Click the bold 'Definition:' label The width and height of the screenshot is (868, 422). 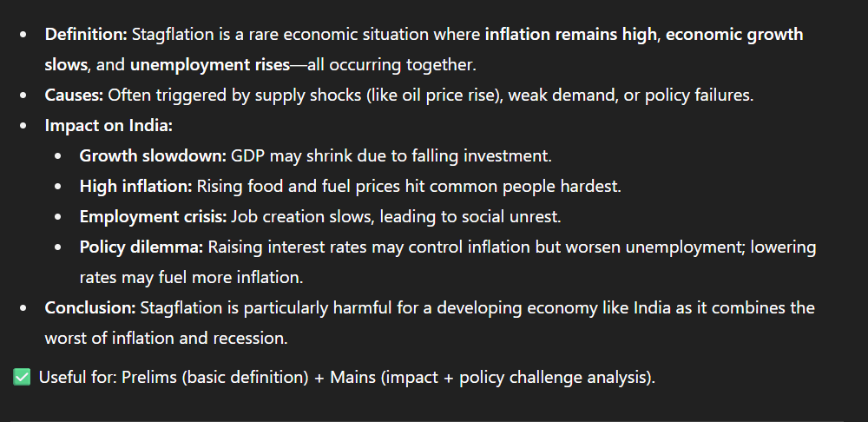coord(86,35)
